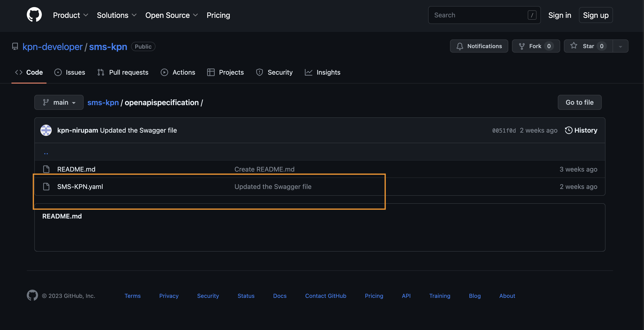Screen dimensions: 644x330
Task: Open kpn-nirupam author link
Action: pyautogui.click(x=78, y=130)
